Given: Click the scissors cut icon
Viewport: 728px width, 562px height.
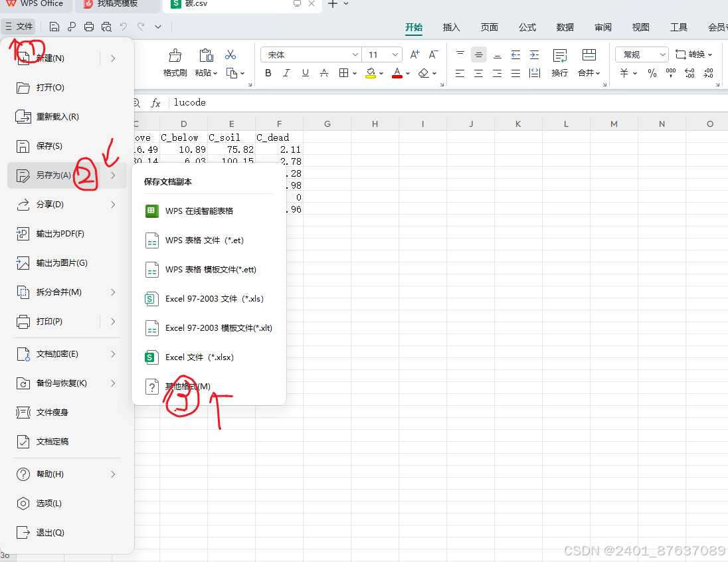Looking at the screenshot, I should (230, 55).
